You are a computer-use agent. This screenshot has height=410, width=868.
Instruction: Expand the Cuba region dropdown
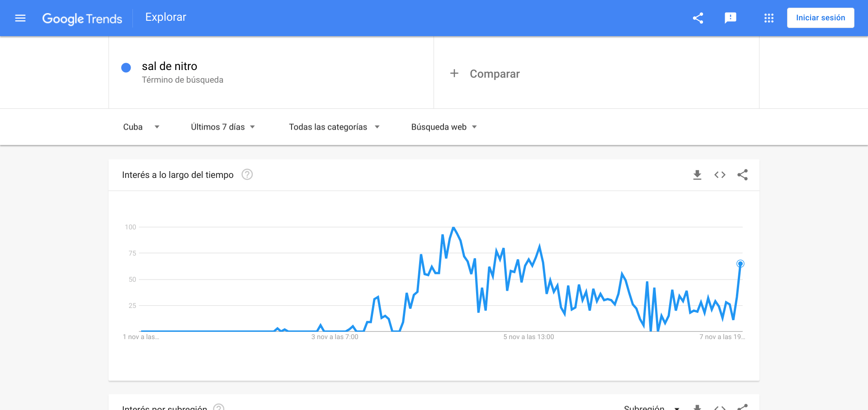pyautogui.click(x=141, y=127)
